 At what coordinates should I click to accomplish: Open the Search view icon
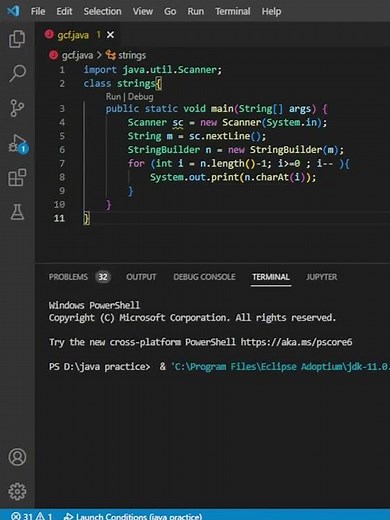click(x=17, y=73)
